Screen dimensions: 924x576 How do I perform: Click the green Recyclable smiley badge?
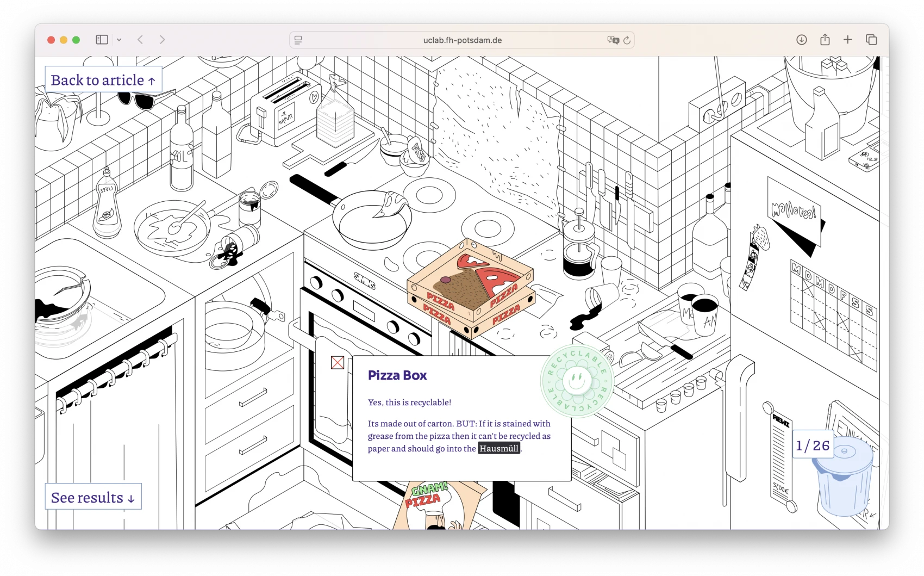point(577,381)
